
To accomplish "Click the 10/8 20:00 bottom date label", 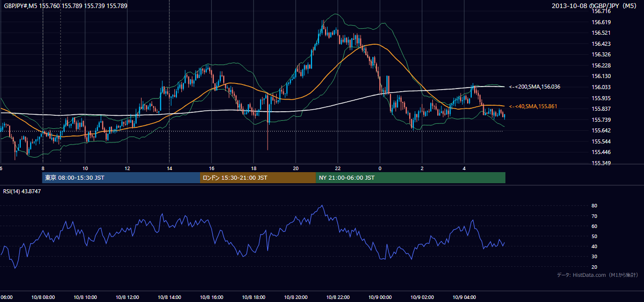I will tap(296, 297).
